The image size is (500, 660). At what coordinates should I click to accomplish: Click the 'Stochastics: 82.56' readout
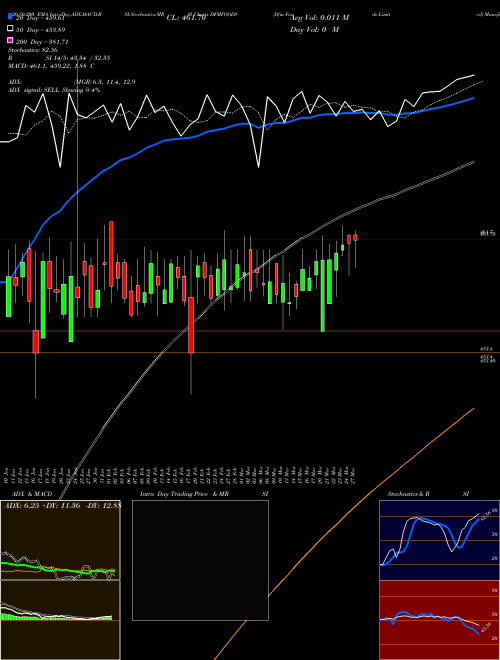point(33,50)
